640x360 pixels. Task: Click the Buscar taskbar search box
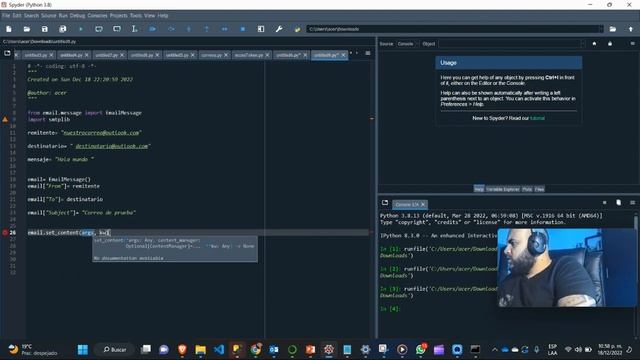114,349
